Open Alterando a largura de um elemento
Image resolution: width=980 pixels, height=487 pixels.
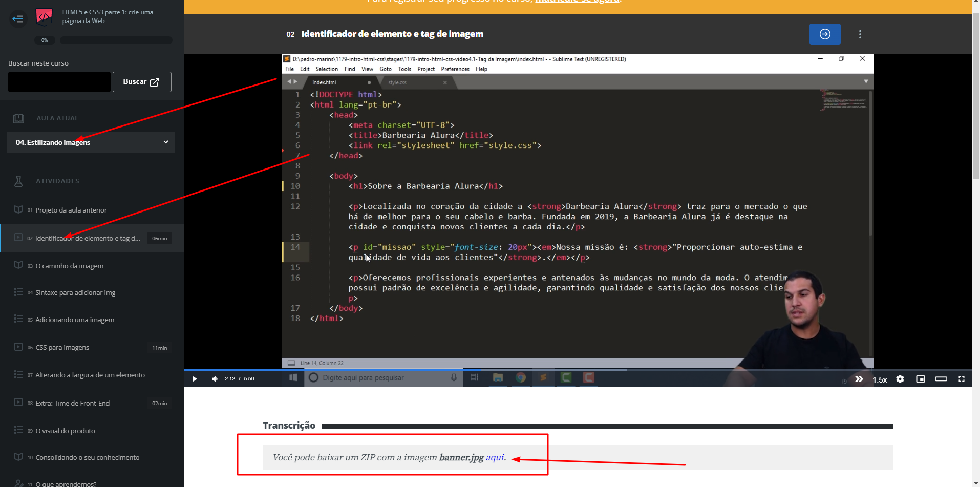pyautogui.click(x=90, y=375)
